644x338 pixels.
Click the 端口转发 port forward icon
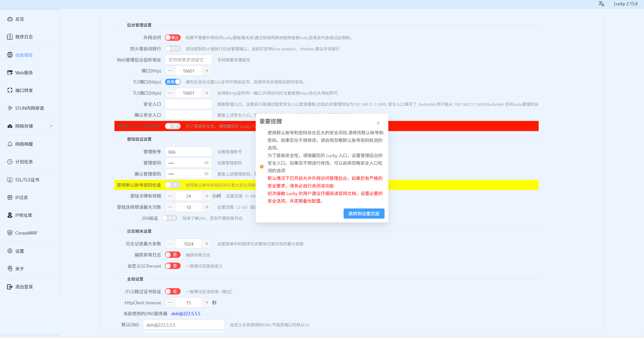10,90
